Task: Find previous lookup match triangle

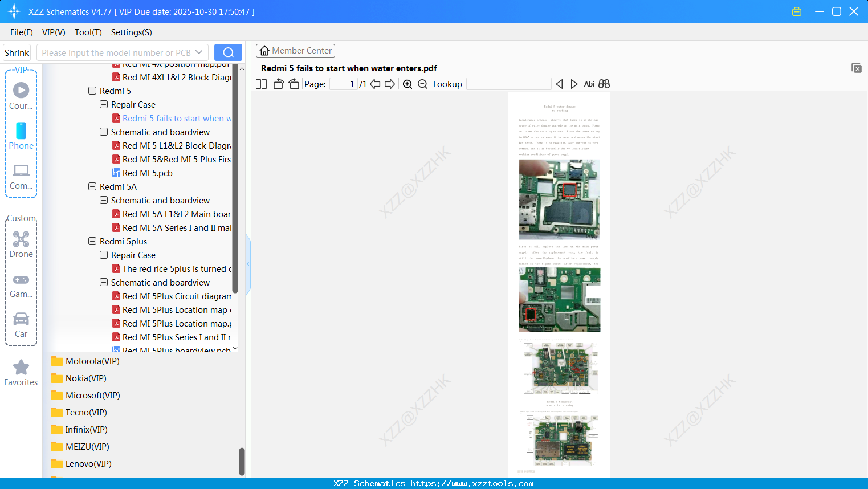Action: click(x=559, y=84)
